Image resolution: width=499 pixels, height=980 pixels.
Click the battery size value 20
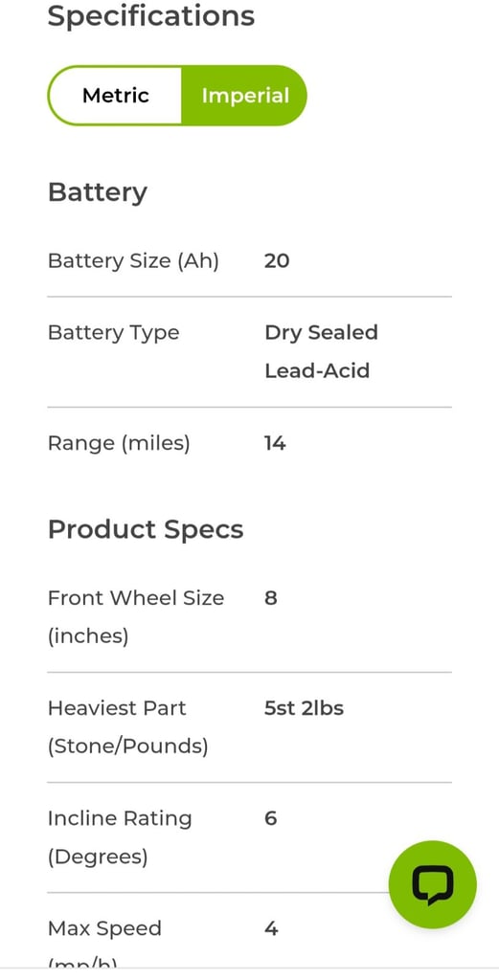click(x=277, y=260)
